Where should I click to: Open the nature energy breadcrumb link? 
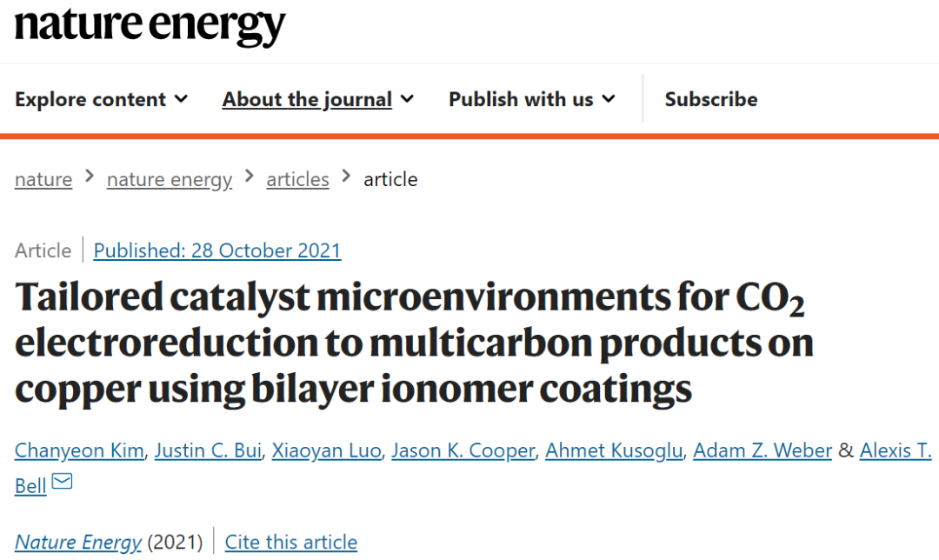pos(170,179)
